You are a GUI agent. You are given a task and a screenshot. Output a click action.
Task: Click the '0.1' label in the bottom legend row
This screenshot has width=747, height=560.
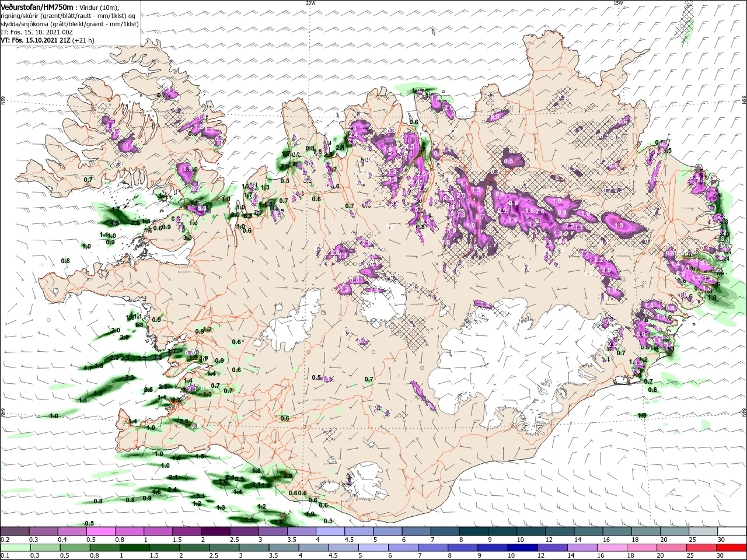coord(5,556)
